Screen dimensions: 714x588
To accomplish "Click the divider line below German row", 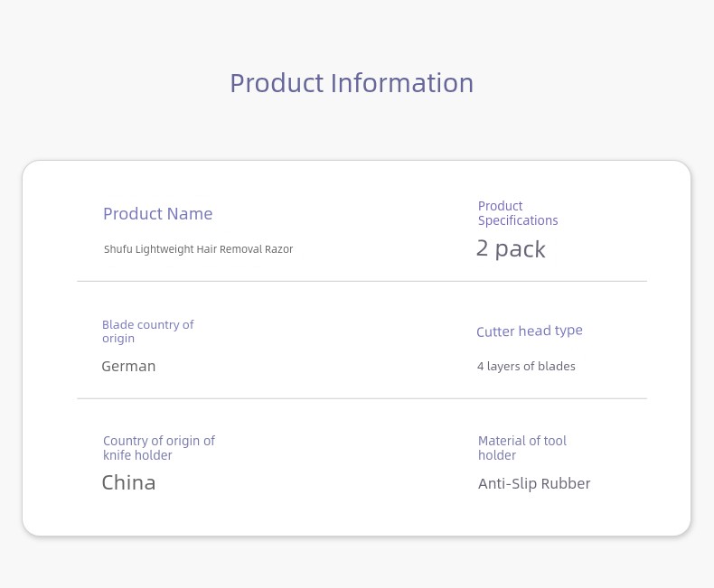I will click(x=362, y=398).
